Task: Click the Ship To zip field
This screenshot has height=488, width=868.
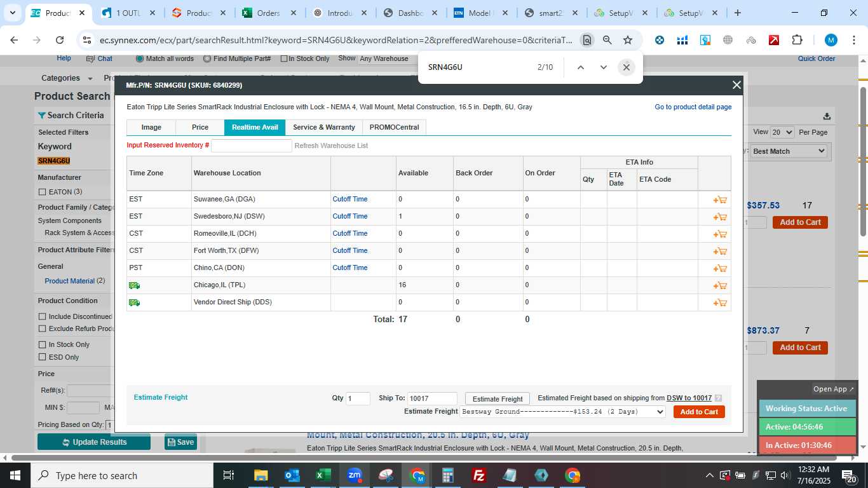Action: coord(432,398)
